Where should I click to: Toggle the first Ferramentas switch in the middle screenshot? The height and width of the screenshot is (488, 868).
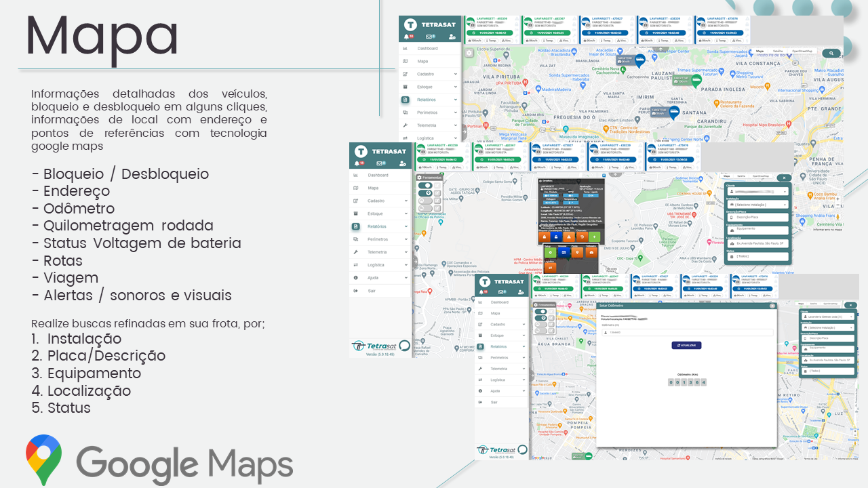(425, 185)
